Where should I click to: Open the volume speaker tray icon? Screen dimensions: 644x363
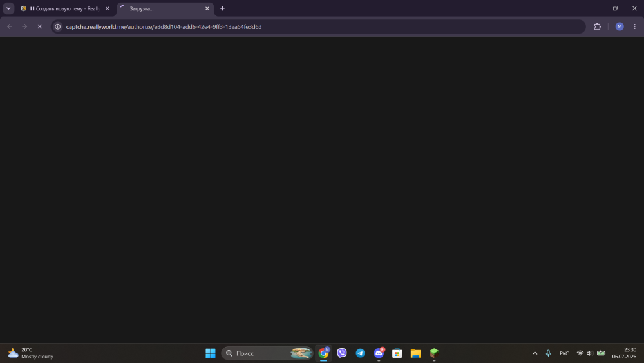click(x=589, y=353)
